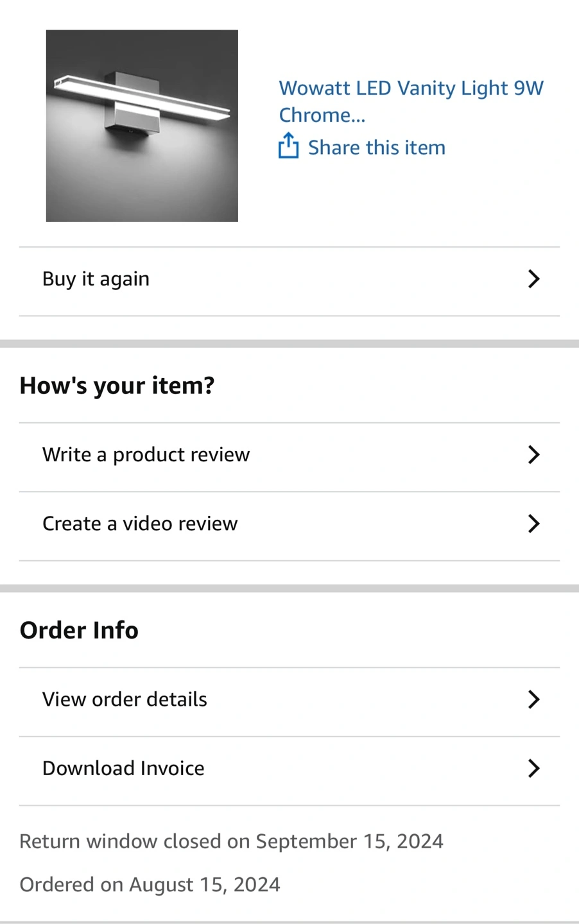The width and height of the screenshot is (579, 924).
Task: Tap the chevron for Create a video review
Action: click(x=533, y=524)
